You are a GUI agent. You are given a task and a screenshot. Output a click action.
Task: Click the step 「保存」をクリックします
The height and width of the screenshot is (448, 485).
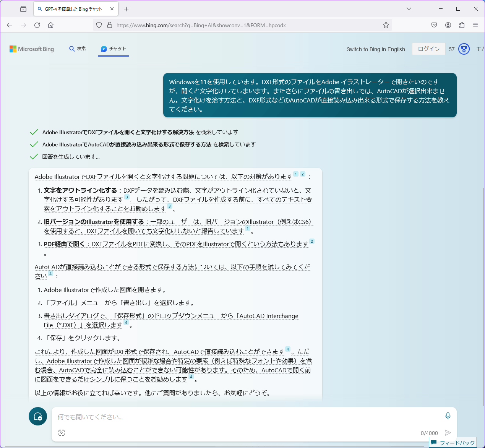[x=83, y=338]
